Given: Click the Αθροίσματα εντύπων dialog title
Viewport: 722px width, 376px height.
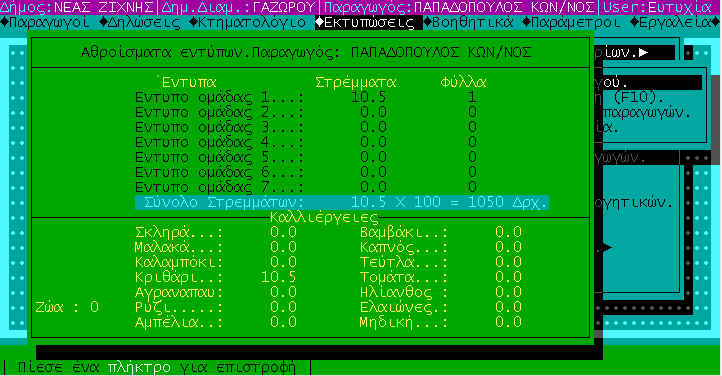Looking at the screenshot, I should click(306, 52).
